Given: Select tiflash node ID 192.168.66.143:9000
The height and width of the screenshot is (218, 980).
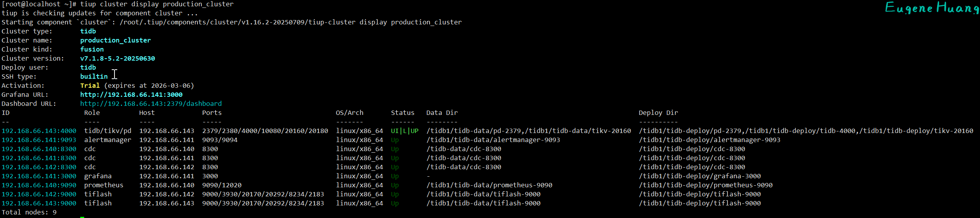Looking at the screenshot, I should click(x=39, y=203).
